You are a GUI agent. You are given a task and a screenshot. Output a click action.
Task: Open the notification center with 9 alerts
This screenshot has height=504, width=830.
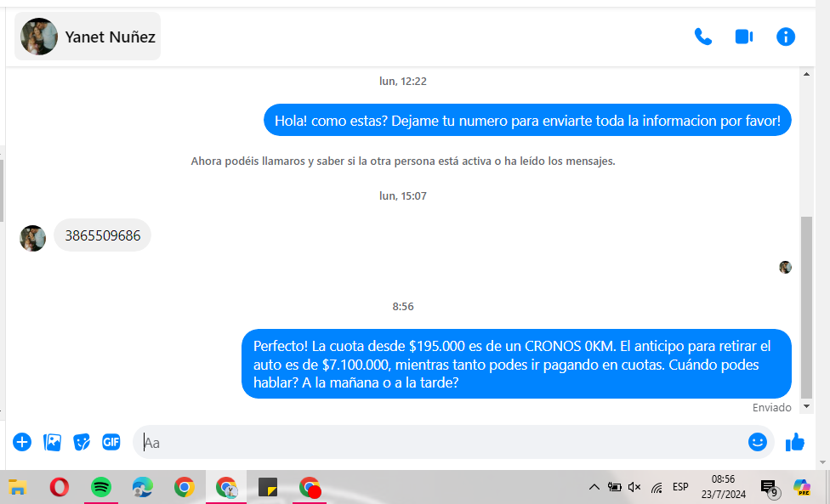768,487
